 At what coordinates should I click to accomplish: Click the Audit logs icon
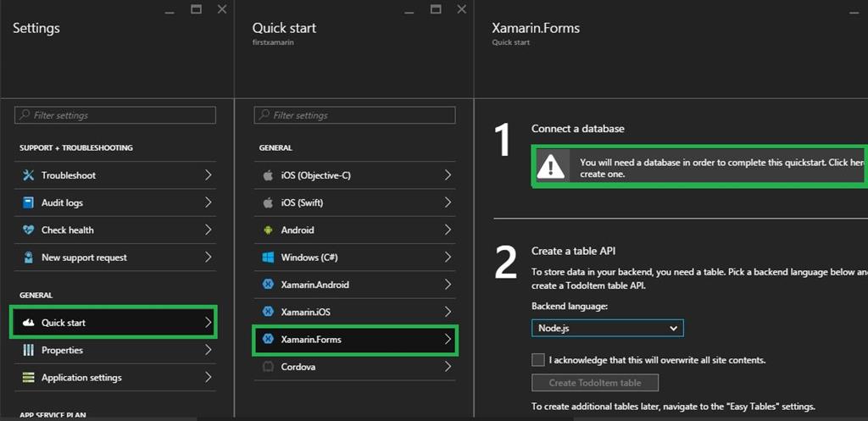27,202
